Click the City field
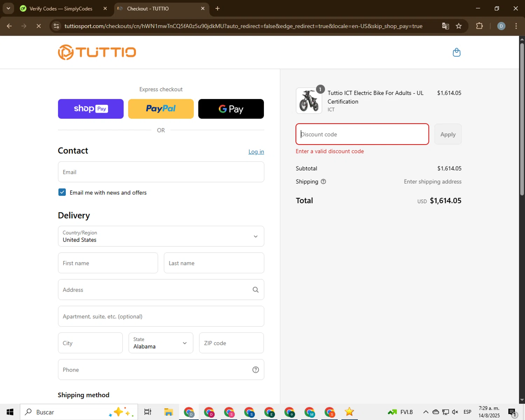The height and width of the screenshot is (420, 525). click(x=90, y=343)
